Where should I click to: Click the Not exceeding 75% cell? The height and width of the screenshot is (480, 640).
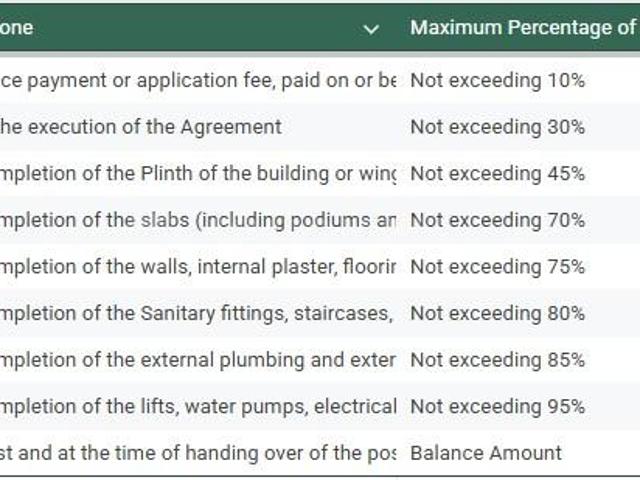497,267
